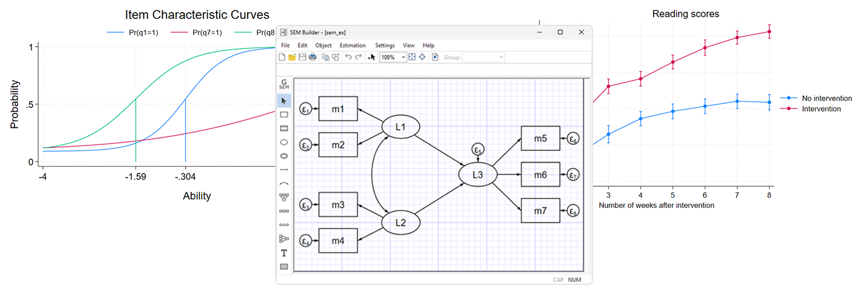Viewport: 868px width, 285px height.
Task: Click the Estimate run button in toolbar
Action: point(435,57)
